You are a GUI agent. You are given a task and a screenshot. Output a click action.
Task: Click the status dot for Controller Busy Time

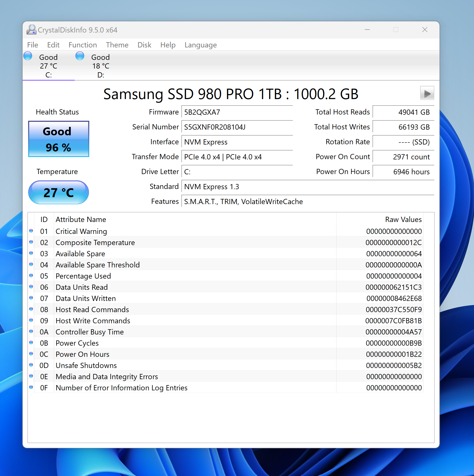click(x=31, y=331)
